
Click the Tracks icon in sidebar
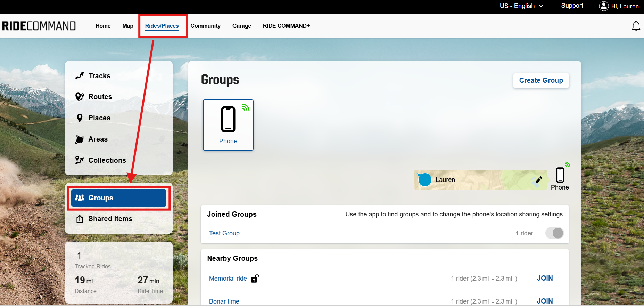tap(80, 76)
